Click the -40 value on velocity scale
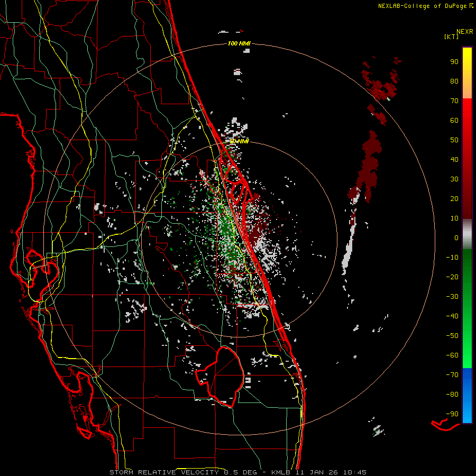Viewport: 476px width, 476px height. tap(452, 316)
